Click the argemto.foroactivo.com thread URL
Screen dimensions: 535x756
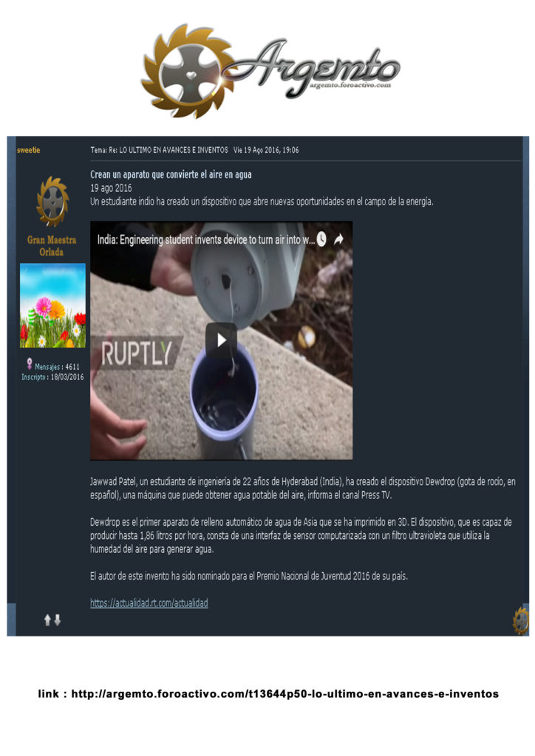pos(284,694)
